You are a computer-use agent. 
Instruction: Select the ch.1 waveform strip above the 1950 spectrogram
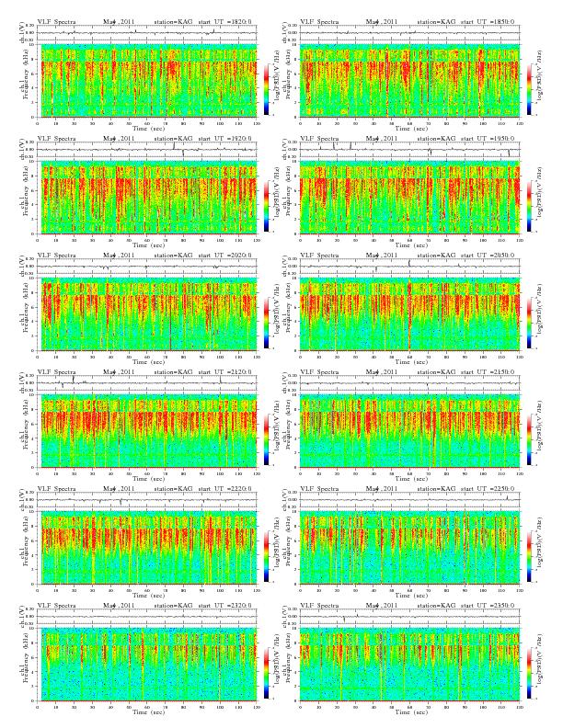(410, 150)
